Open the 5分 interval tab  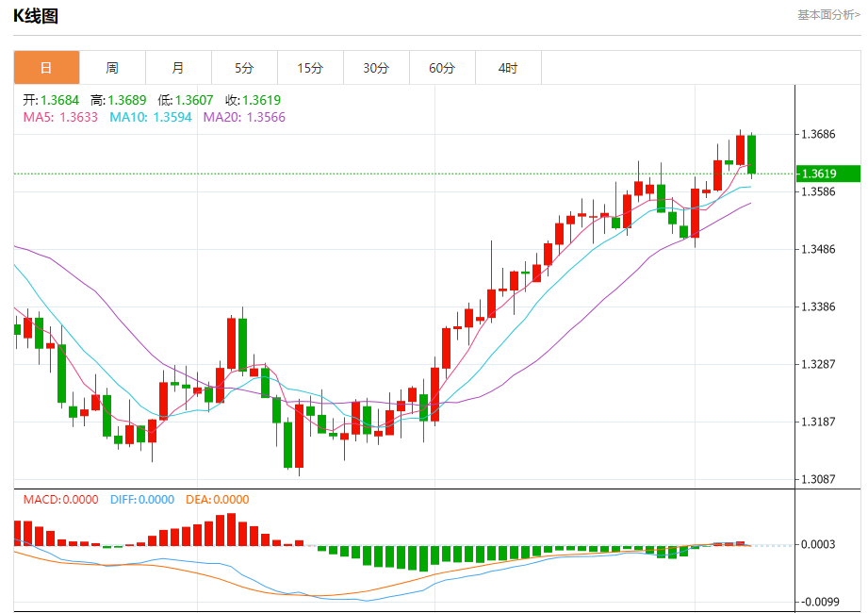click(244, 68)
